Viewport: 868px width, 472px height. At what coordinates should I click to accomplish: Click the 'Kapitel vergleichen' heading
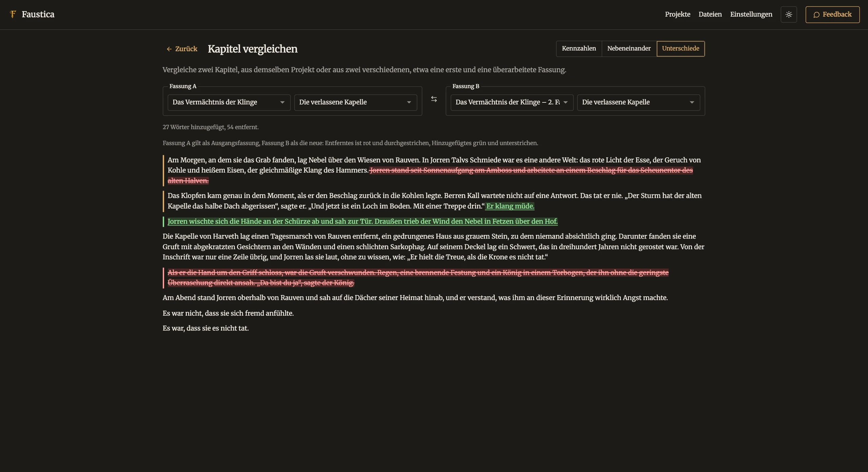tap(253, 49)
